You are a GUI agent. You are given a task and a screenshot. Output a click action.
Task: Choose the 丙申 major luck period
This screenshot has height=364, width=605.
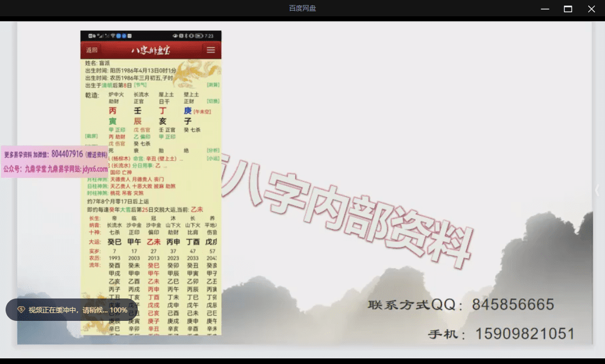coord(173,242)
